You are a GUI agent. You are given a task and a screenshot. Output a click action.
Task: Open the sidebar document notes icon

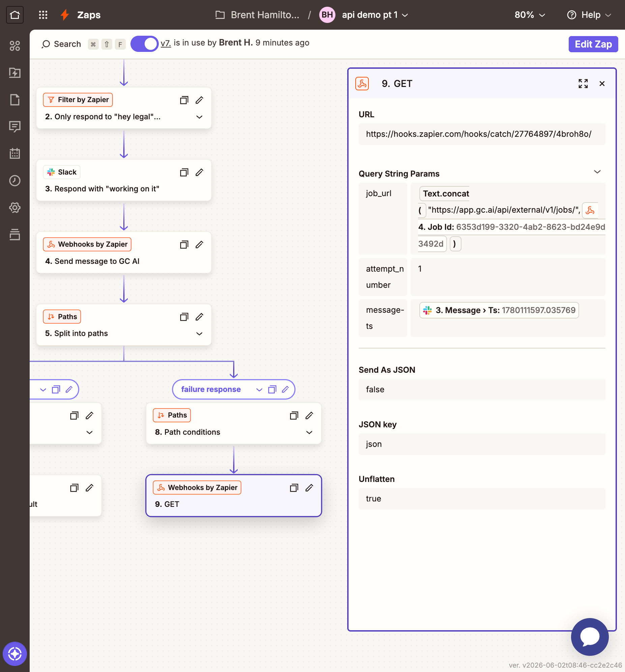(15, 100)
